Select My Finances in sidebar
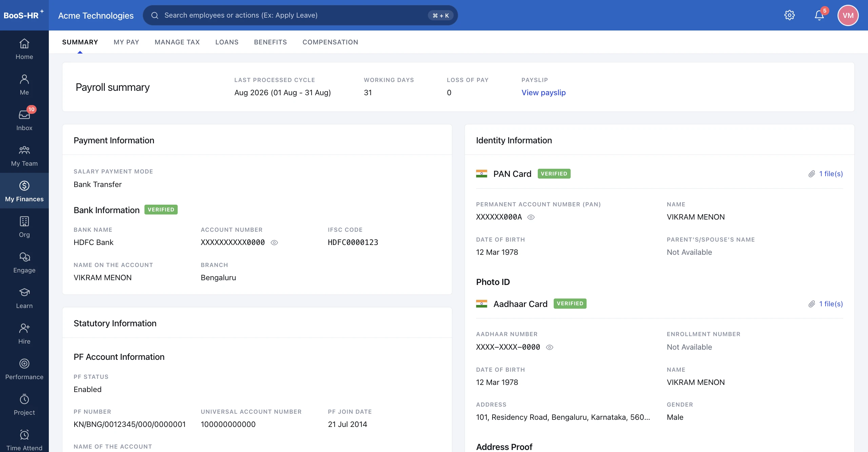 pyautogui.click(x=24, y=191)
